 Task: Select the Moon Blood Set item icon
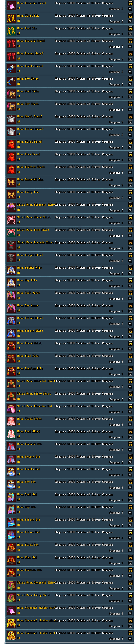point(11,548)
